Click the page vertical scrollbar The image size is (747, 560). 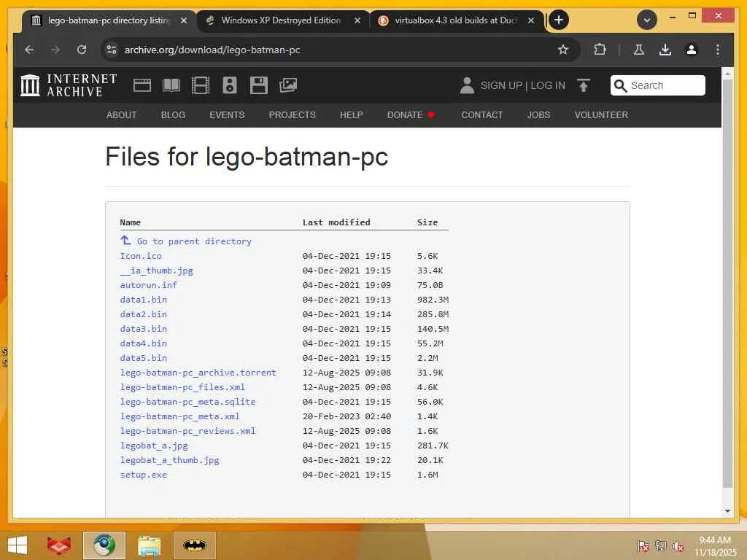coord(727,284)
